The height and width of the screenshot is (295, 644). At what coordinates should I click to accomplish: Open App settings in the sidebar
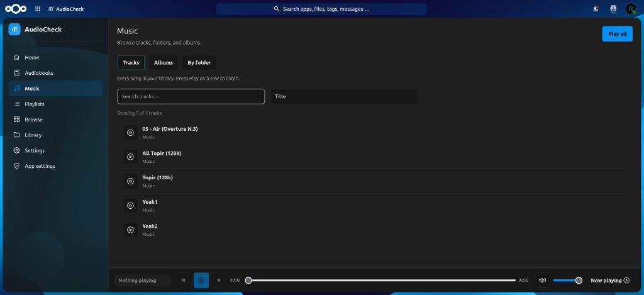click(55, 166)
